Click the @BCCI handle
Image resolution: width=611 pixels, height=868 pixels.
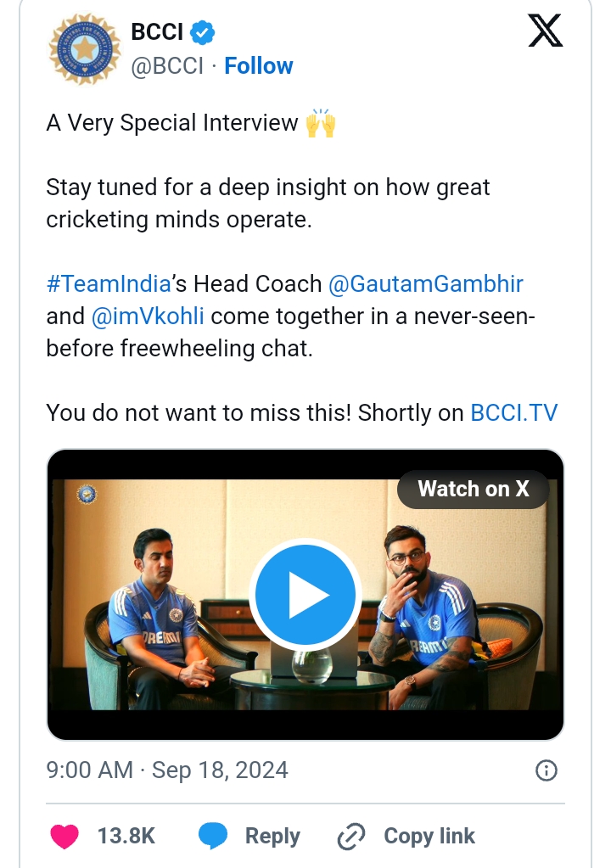(x=167, y=66)
